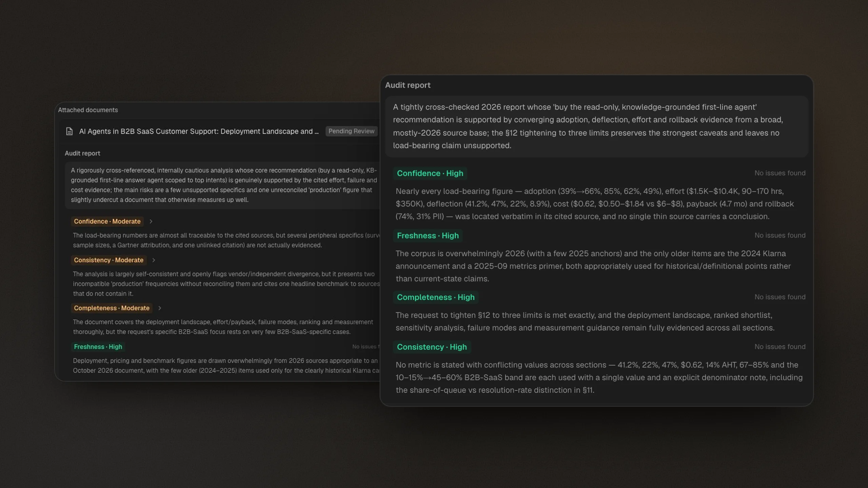Expand the Consistency · Moderate chevron
This screenshot has width=868, height=488.
[x=154, y=260]
